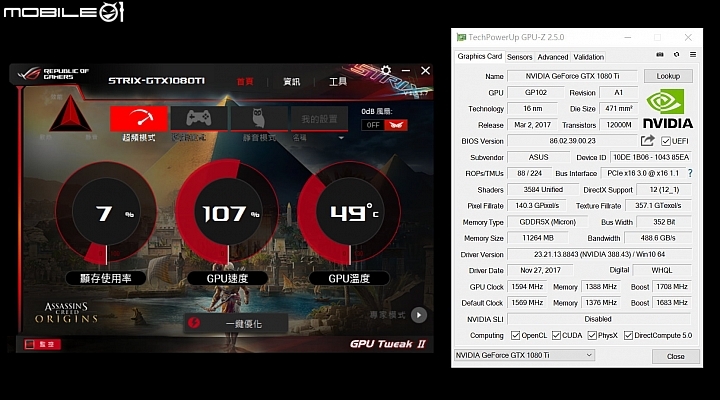This screenshot has height=400, width=720.
Task: Switch to the Sensors tab
Action: point(519,57)
